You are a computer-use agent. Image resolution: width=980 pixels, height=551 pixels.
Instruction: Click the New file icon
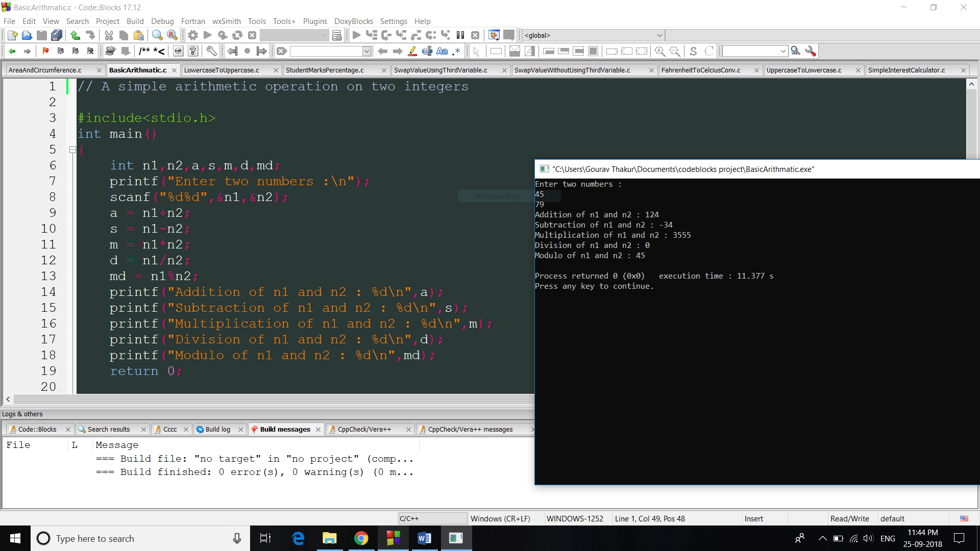[x=12, y=35]
